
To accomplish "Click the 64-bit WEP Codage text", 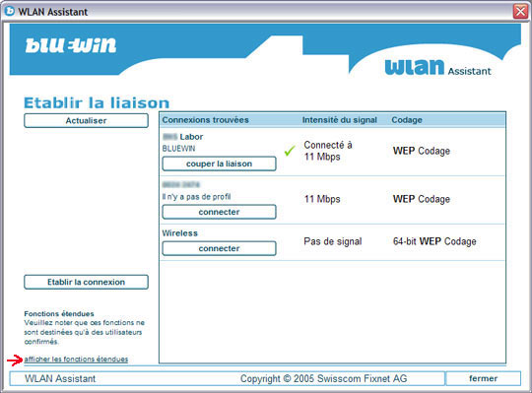I will point(434,241).
